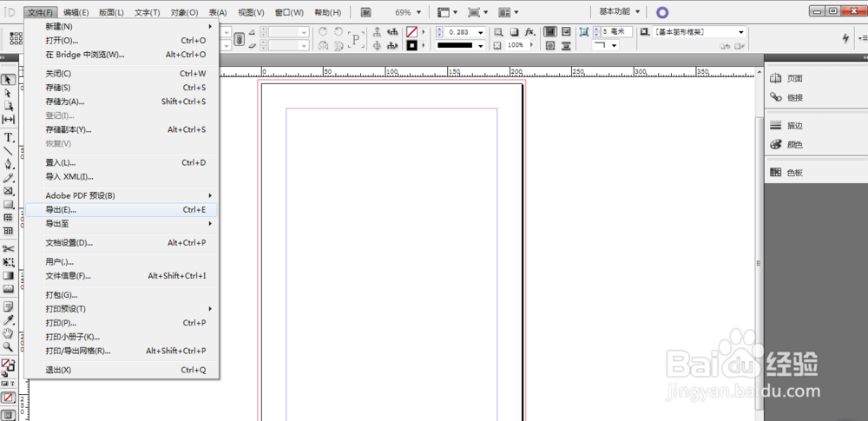Screen dimensions: 868x421
Task: Select the Gap tool
Action: (x=9, y=119)
